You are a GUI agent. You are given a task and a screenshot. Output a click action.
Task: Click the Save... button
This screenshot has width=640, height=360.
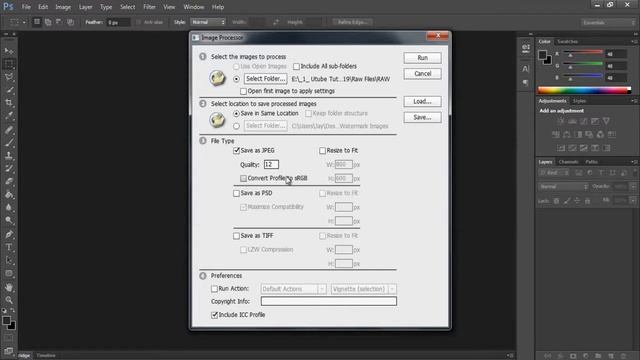(422, 117)
